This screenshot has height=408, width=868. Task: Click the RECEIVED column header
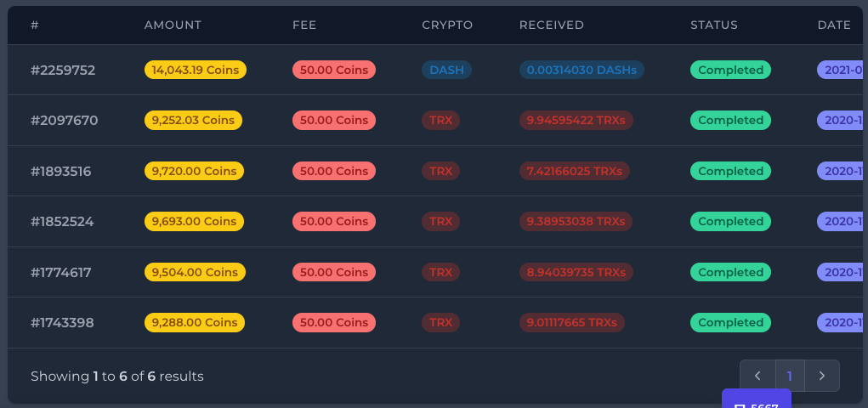pos(552,25)
